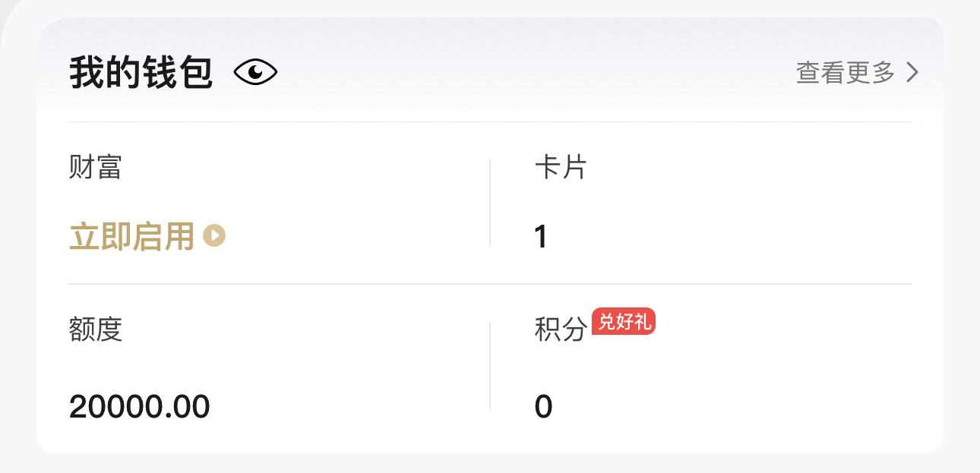The width and height of the screenshot is (980, 473).
Task: Tap the 立即启用 link under 财富
Action: click(132, 236)
